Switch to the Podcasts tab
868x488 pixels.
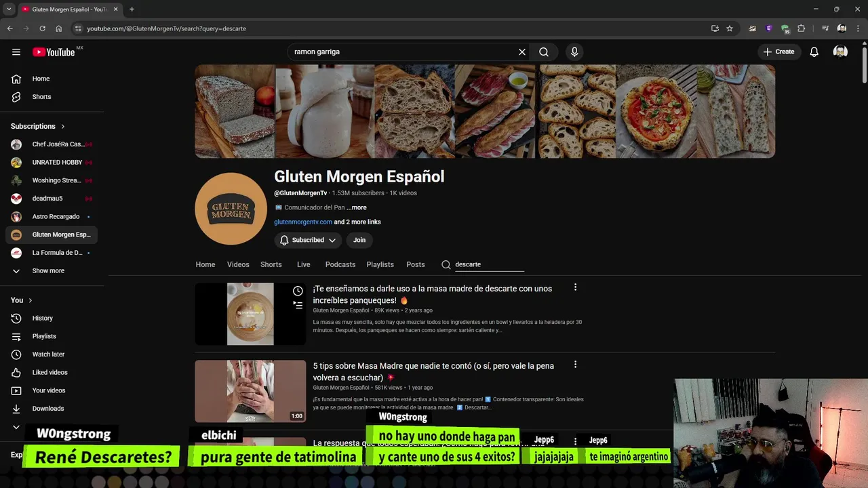[340, 264]
